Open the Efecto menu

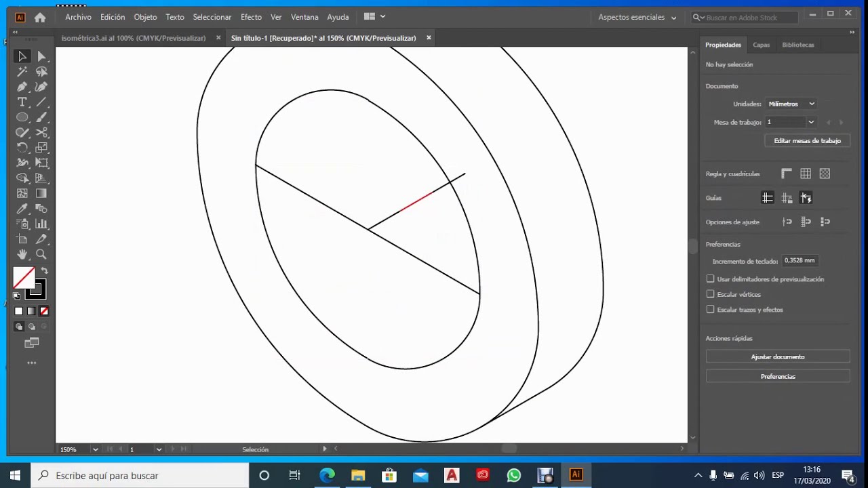(x=251, y=18)
